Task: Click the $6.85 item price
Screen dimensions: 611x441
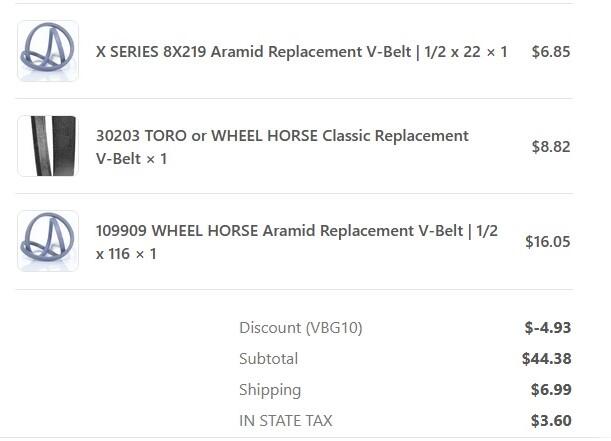Action: (551, 51)
